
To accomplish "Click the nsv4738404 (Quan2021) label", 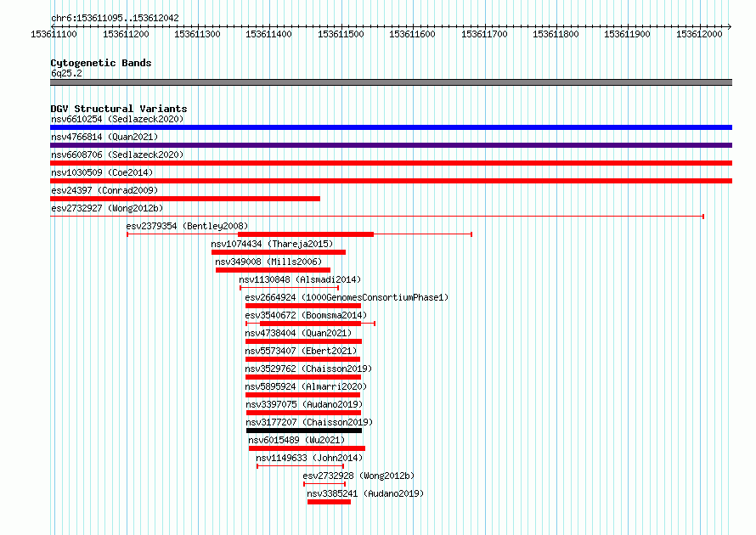I will 298,333.
